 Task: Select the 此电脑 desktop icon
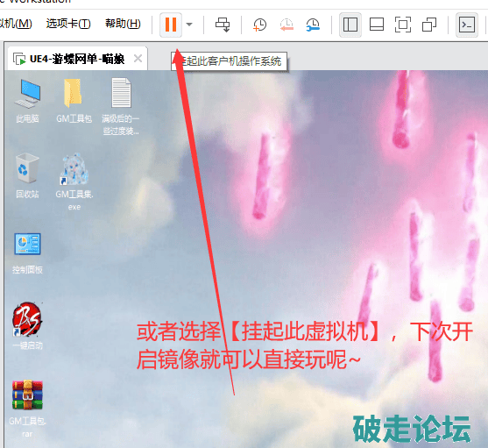(27, 101)
